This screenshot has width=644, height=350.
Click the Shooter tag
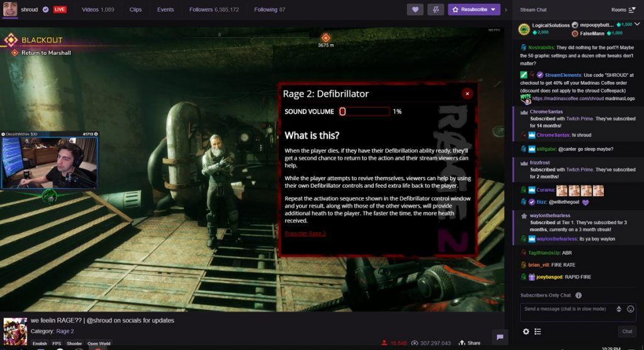pyautogui.click(x=74, y=344)
